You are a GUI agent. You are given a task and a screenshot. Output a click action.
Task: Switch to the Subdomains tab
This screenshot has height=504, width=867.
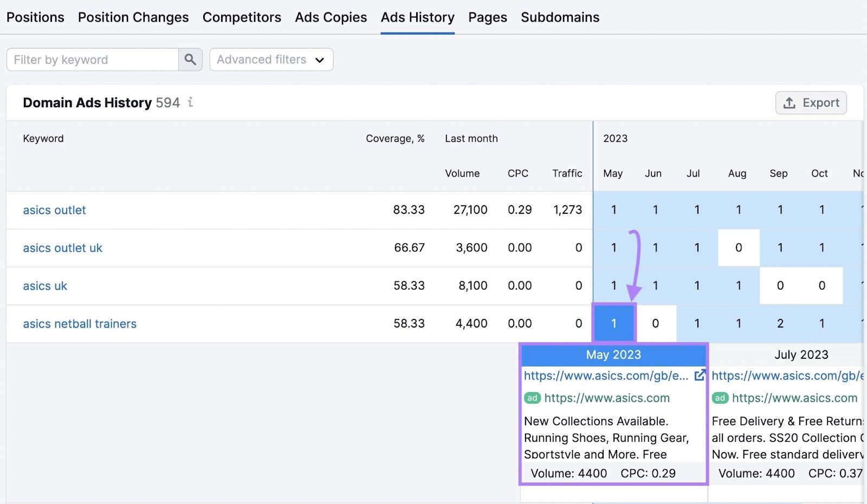coord(559,17)
